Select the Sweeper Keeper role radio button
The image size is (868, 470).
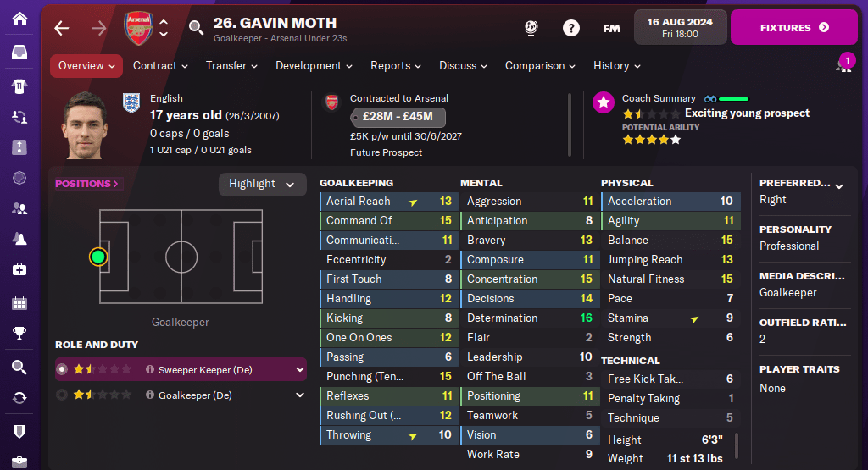point(61,369)
